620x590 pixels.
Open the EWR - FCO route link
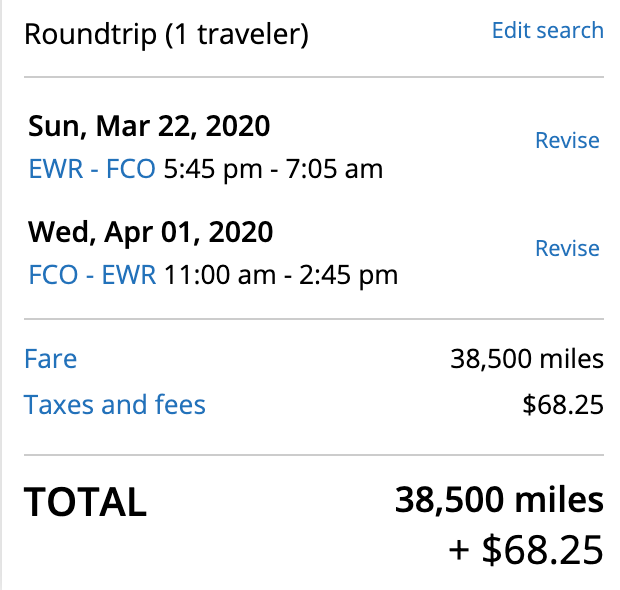92,168
